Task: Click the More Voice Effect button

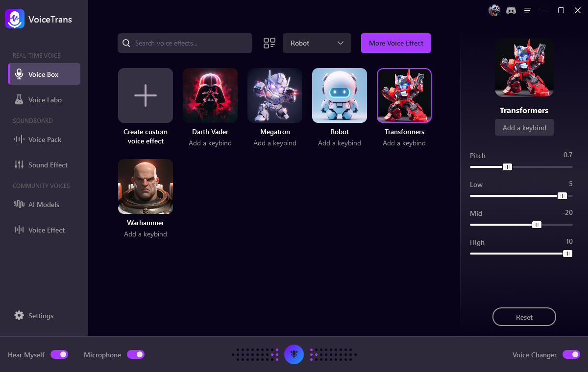Action: tap(396, 43)
